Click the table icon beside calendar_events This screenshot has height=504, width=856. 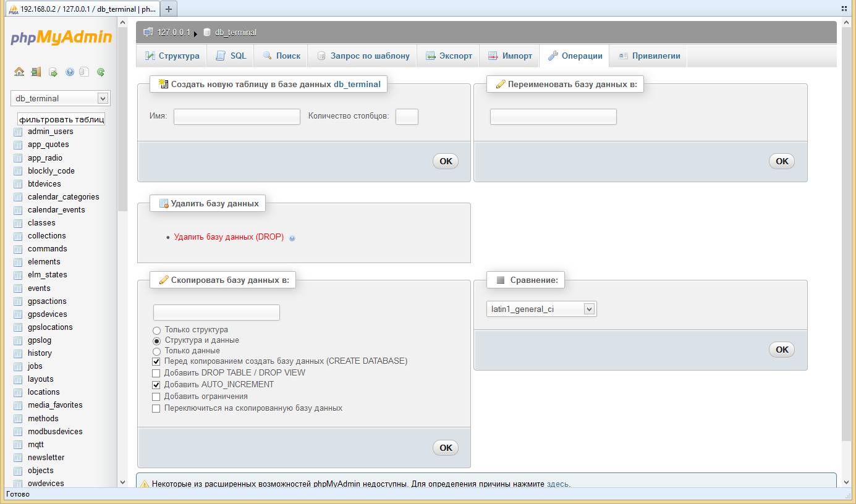[18, 210]
